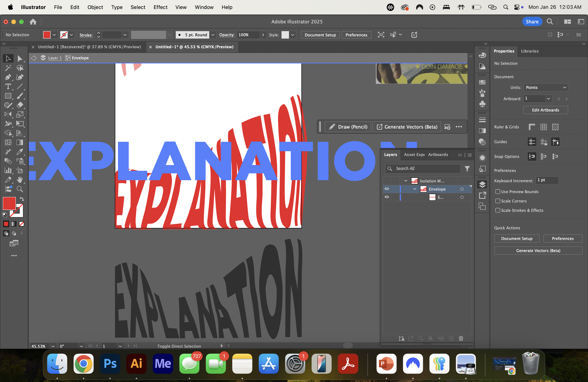Enable Scale Strokes & Effects checkbox
Image resolution: width=588 pixels, height=382 pixels.
click(x=498, y=210)
